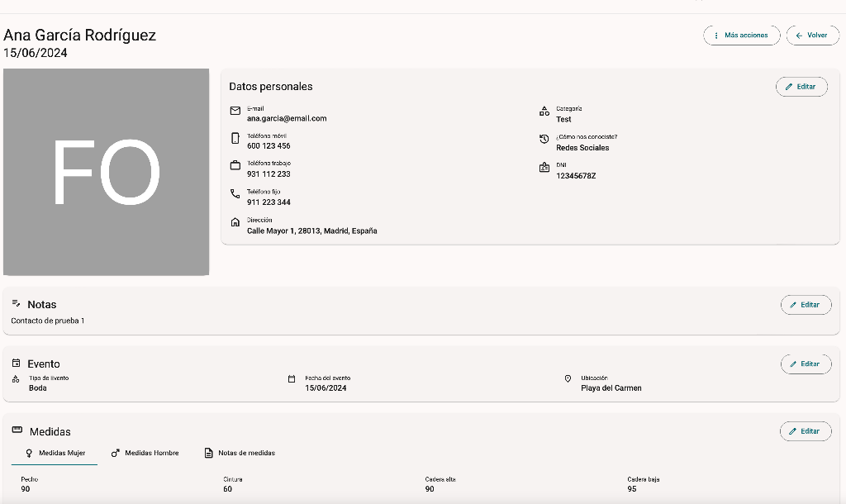Click the history icon beside ¿Cómo nos conociste?
846x504 pixels.
544,140
